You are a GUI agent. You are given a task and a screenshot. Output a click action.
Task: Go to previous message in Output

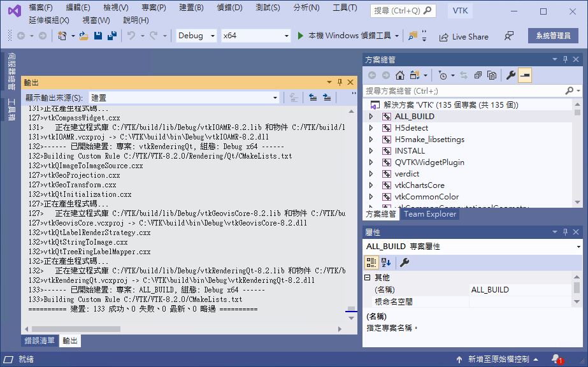313,98
